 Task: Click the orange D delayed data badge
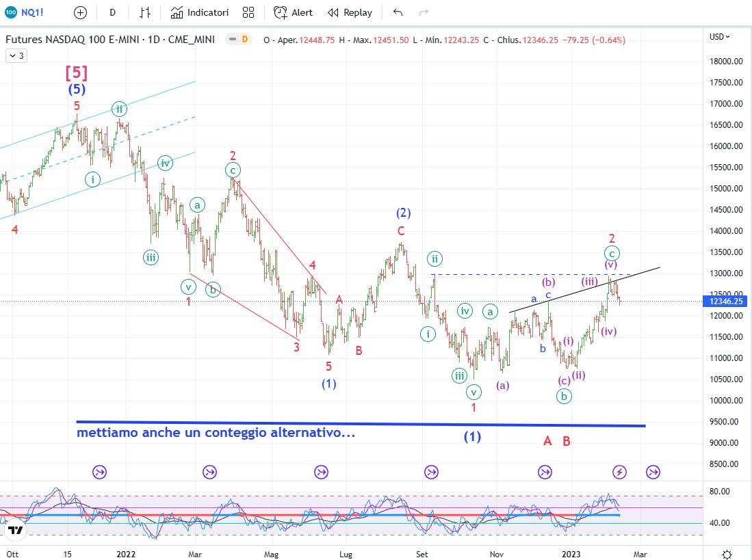pyautogui.click(x=244, y=39)
